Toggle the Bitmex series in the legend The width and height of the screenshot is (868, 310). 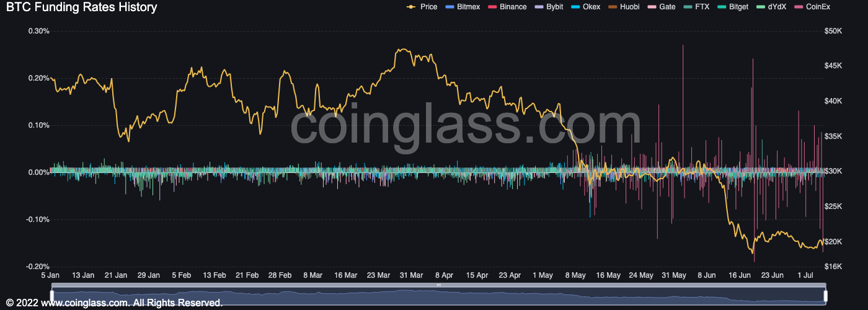pos(463,7)
